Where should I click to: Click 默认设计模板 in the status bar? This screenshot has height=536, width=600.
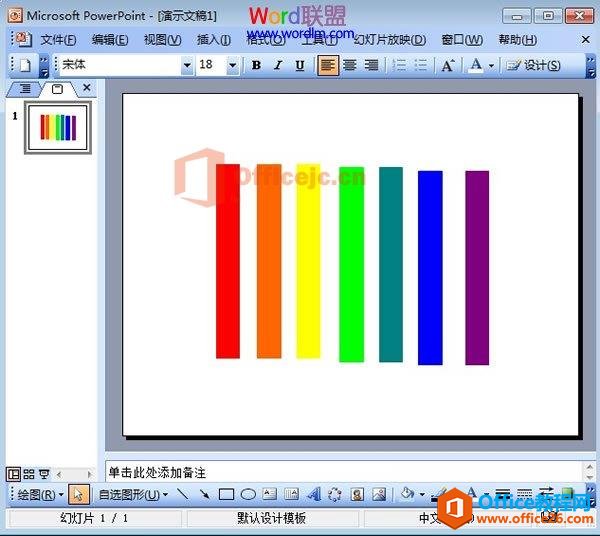point(272,518)
